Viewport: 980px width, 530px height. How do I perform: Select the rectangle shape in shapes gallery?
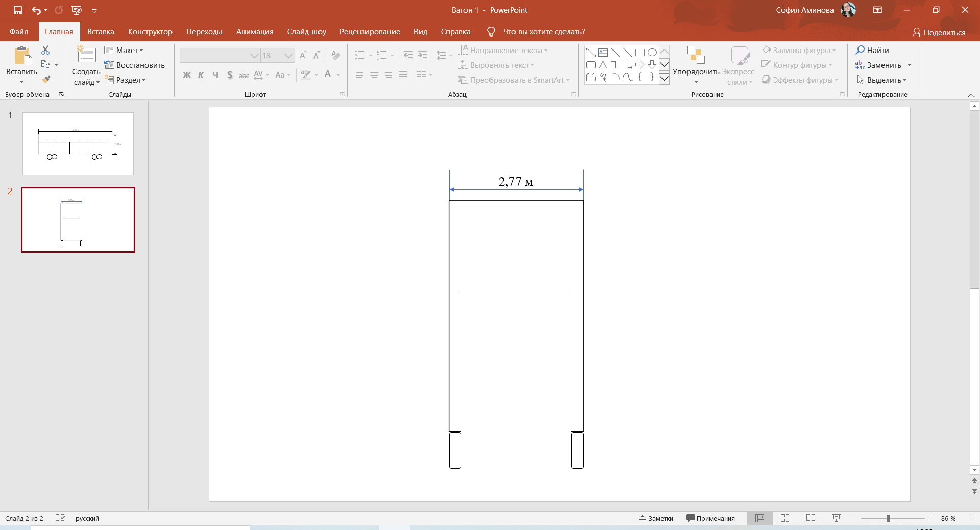[x=640, y=53]
